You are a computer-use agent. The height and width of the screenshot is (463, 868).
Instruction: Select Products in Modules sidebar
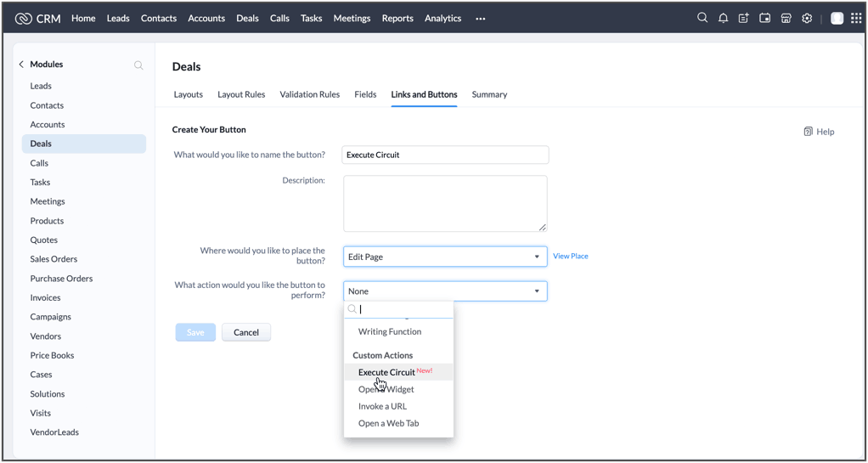click(47, 220)
